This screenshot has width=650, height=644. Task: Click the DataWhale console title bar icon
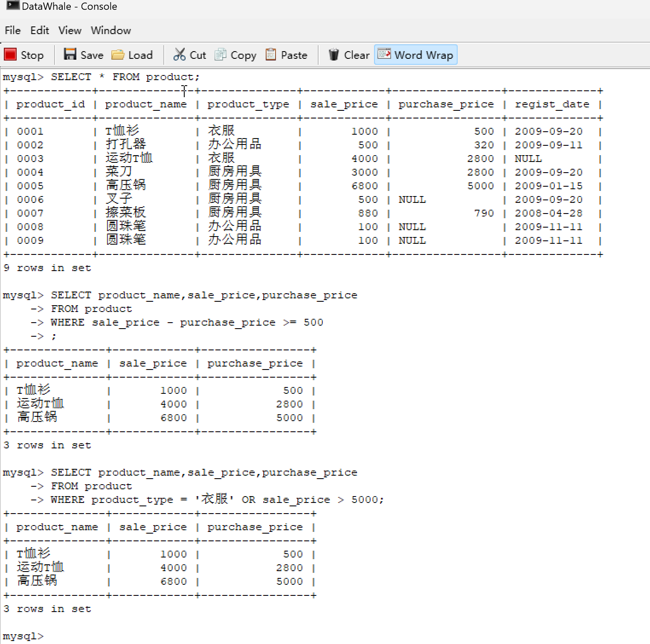pyautogui.click(x=13, y=6)
